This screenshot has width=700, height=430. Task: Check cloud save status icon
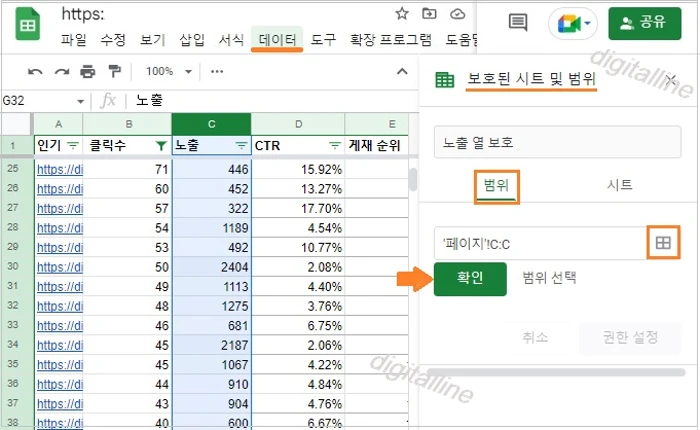coord(457,14)
